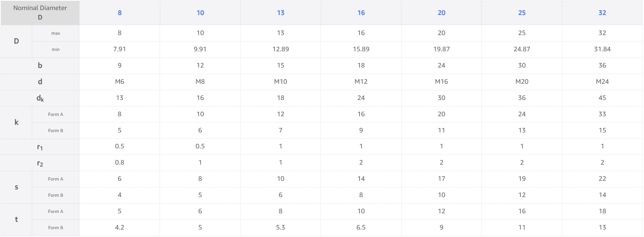Image resolution: width=644 pixels, height=237 pixels.
Task: Click the 45 value in dk row
Action: click(x=602, y=98)
